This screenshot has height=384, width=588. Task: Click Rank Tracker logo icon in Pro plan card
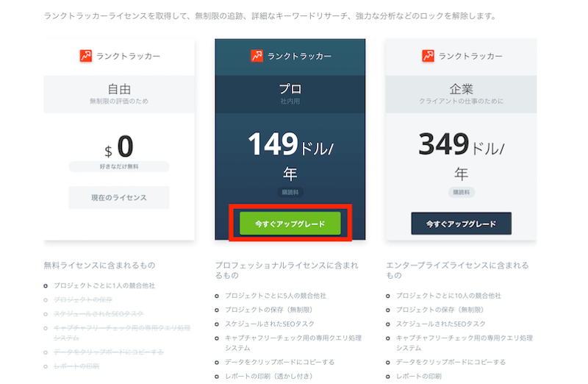(x=257, y=56)
